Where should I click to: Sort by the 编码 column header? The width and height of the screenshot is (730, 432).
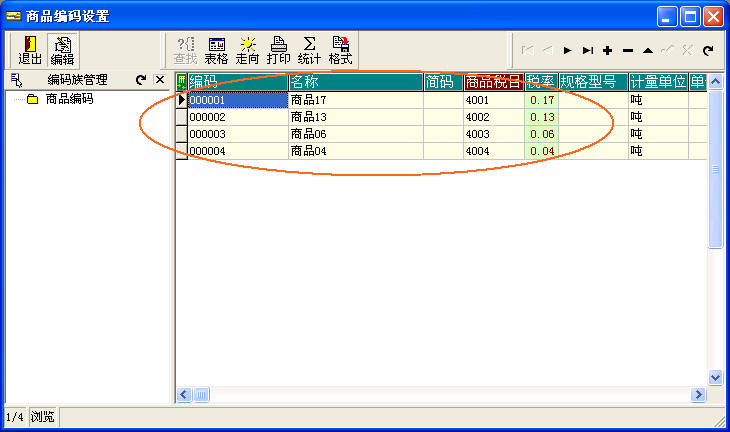(238, 82)
